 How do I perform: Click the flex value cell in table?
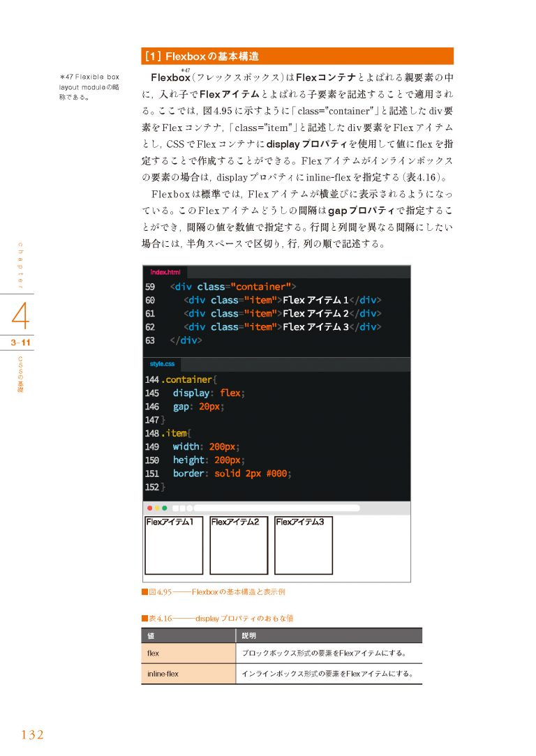pyautogui.click(x=188, y=653)
